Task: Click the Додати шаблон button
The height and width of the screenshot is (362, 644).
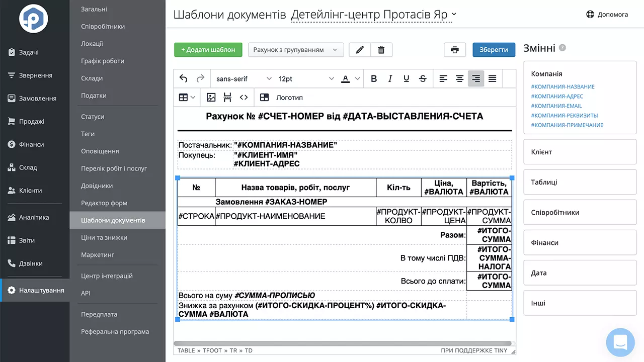Action: point(208,50)
